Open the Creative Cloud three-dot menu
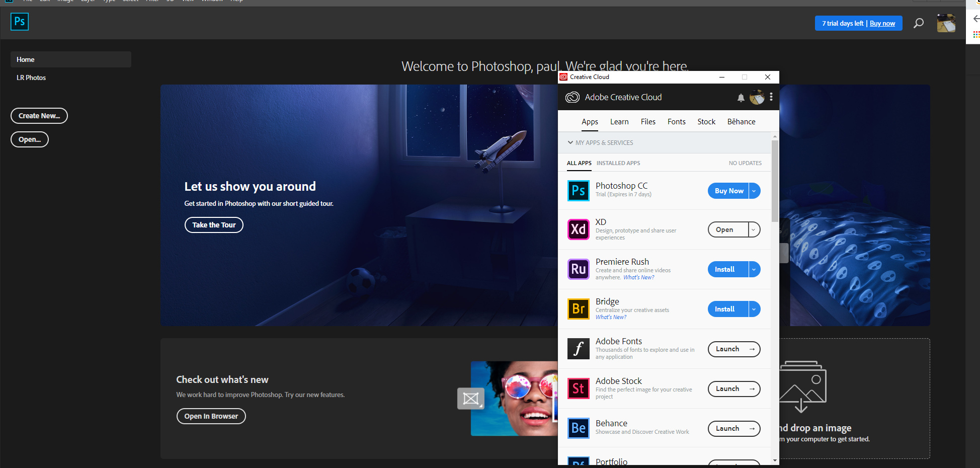Screen dimensions: 980x468 coord(771,97)
